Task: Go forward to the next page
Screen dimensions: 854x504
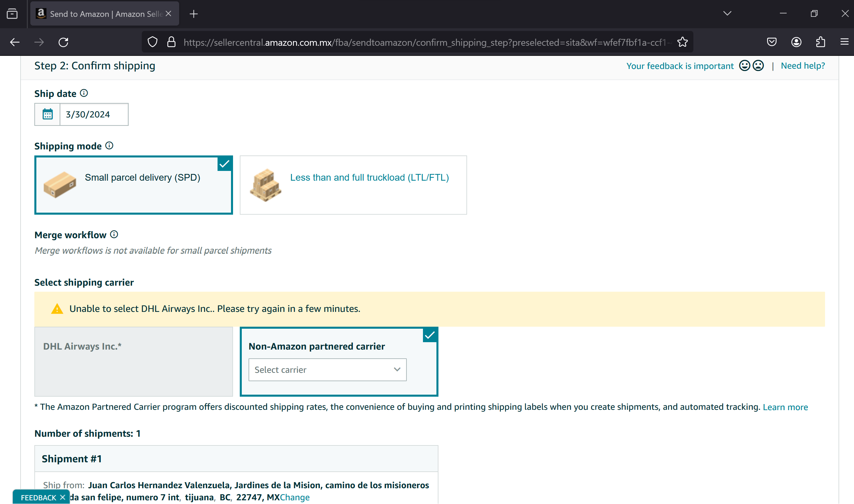Action: tap(39, 42)
